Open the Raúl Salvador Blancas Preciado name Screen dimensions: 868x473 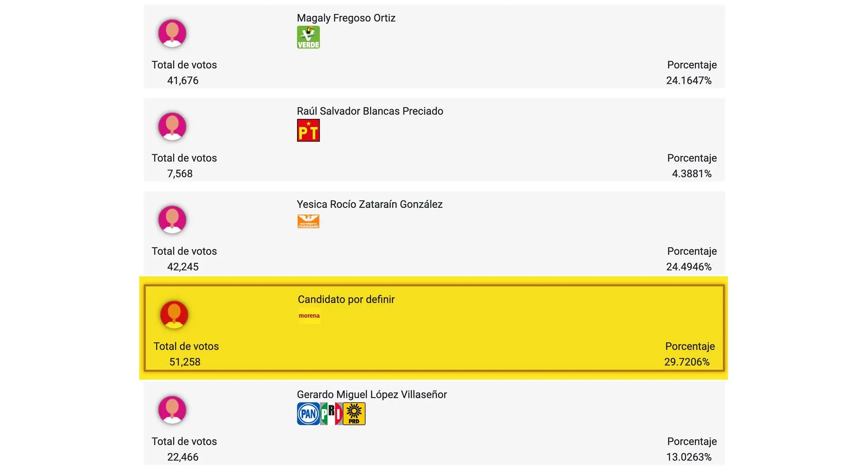[x=370, y=111]
